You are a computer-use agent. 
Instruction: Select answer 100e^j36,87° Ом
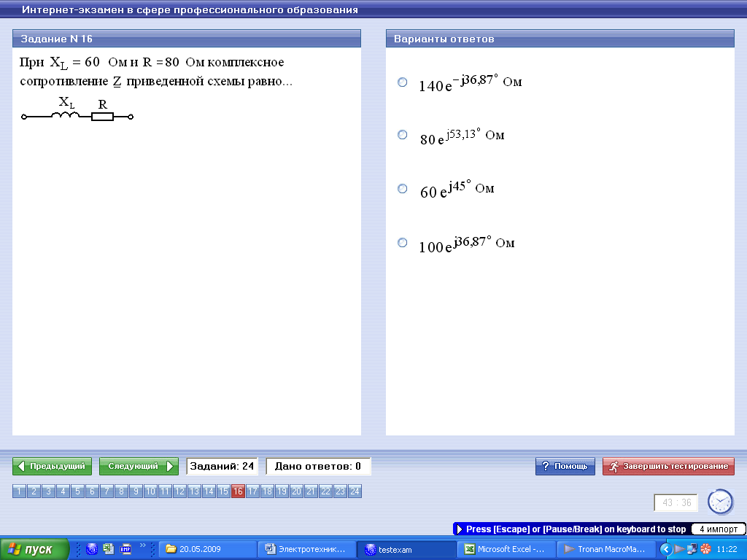403,243
